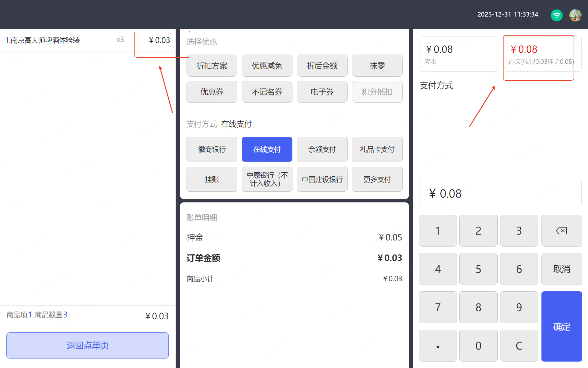Open 折扣方案 discount options
The width and height of the screenshot is (588, 368).
coord(212,66)
